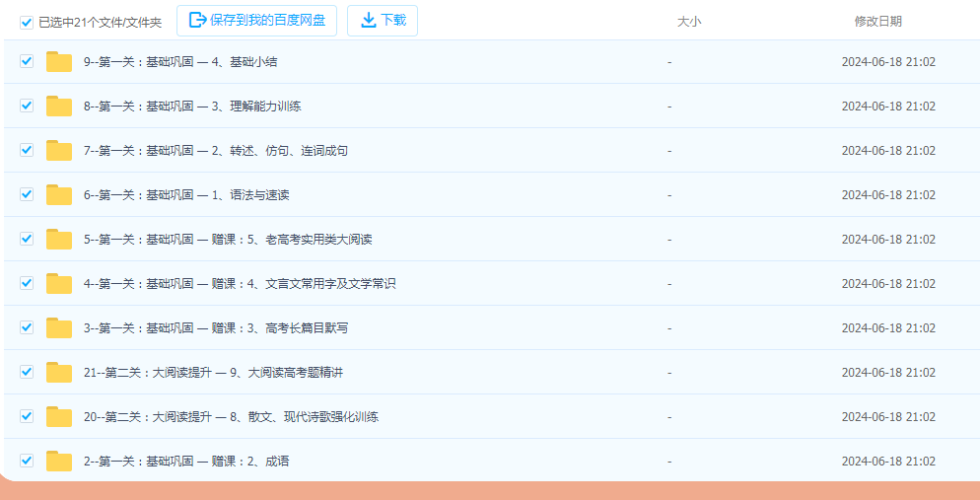Click folder icon for 9--第一关 基础小结
980x500 pixels.
59,62
